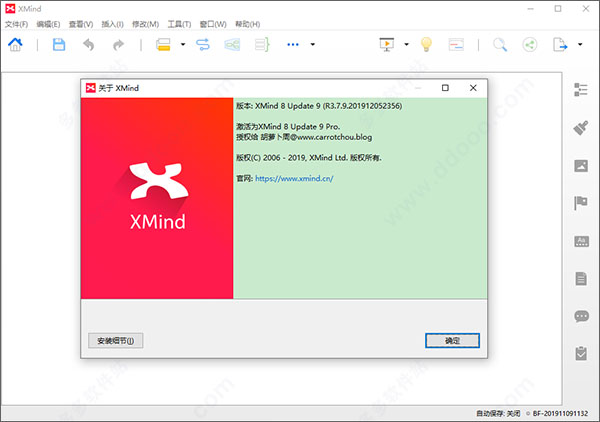600x422 pixels.
Task: Click the 确定 button
Action: coord(452,340)
